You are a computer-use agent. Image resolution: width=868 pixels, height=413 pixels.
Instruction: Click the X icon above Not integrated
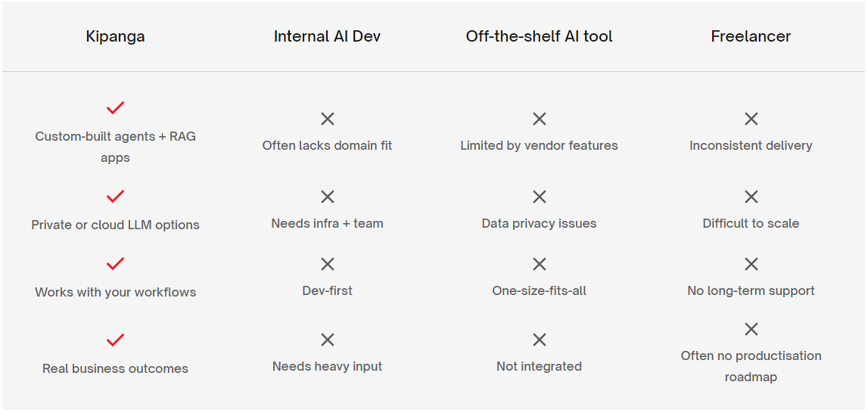point(539,340)
